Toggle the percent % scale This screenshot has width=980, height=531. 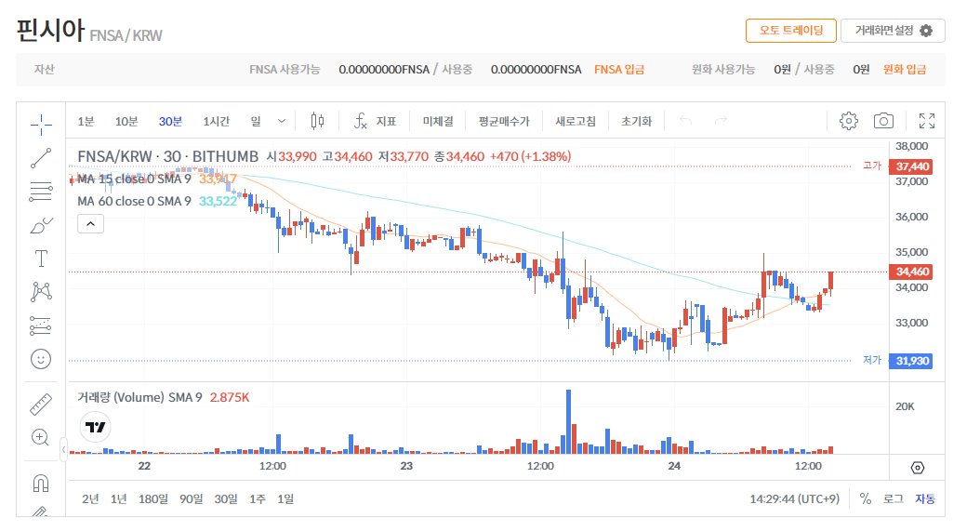coord(865,499)
